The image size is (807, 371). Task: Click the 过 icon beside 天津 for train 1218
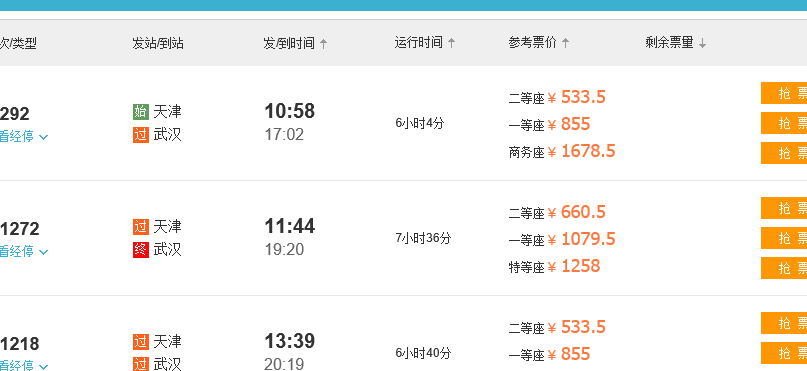141,342
